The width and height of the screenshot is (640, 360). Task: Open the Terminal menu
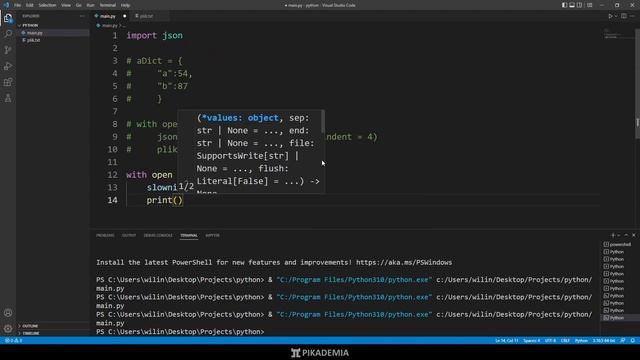[108, 5]
